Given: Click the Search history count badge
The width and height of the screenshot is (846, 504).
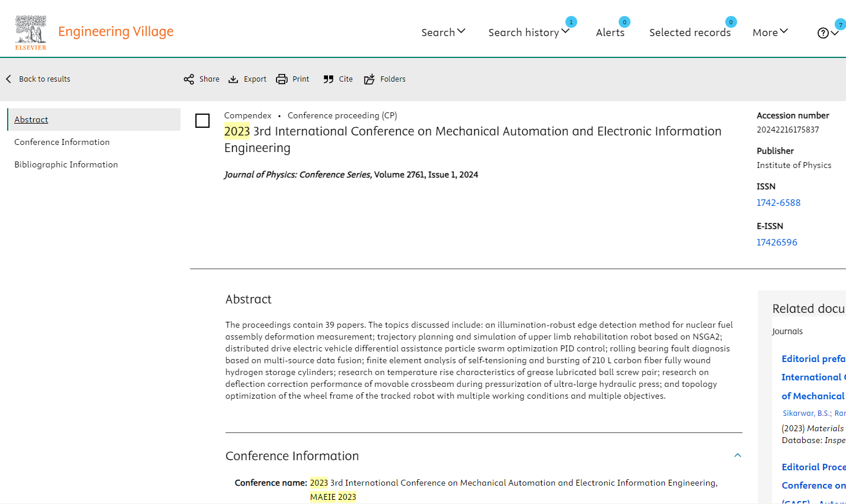Looking at the screenshot, I should tap(571, 22).
